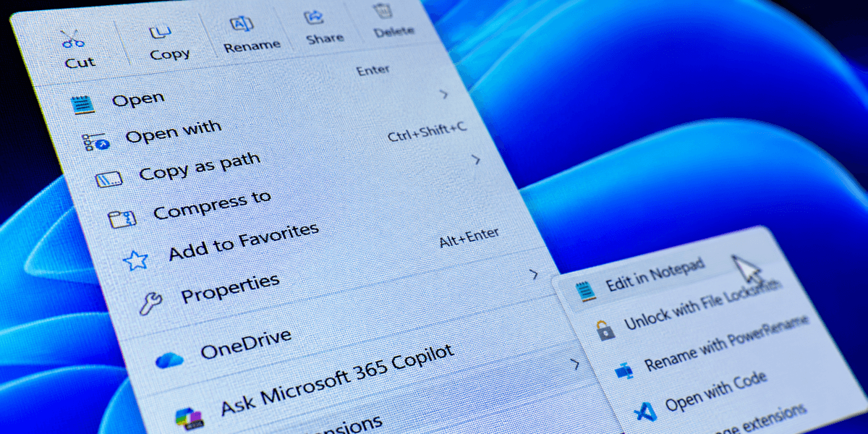Click the Cut text label
This screenshot has height=434, width=868.
[x=80, y=62]
